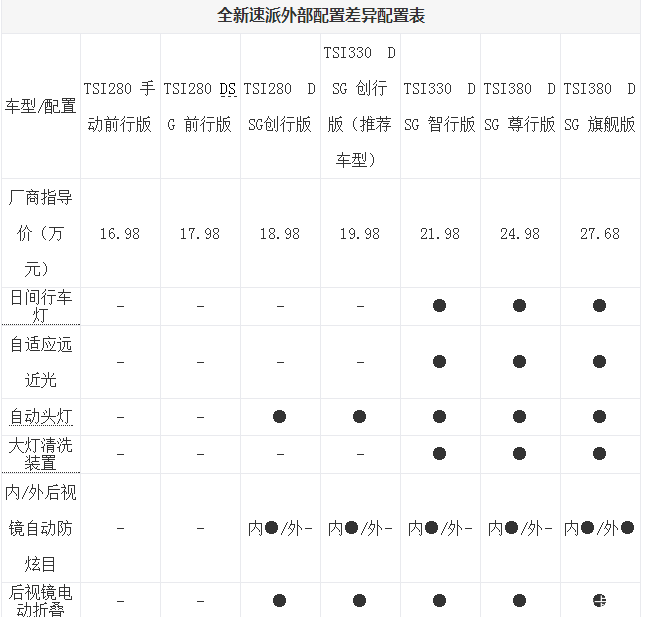This screenshot has width=646, height=617.
Task: Open the 日间行车灯 dotted-underline term
Action: [40, 306]
